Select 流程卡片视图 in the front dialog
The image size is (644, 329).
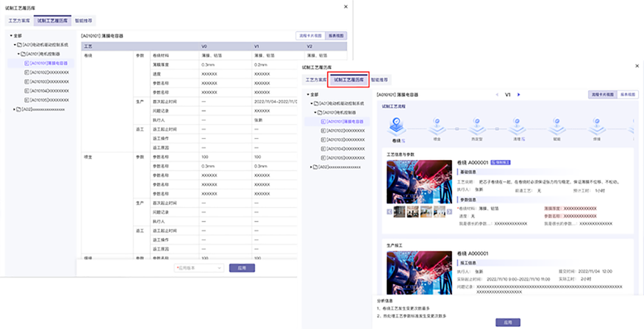tap(603, 95)
